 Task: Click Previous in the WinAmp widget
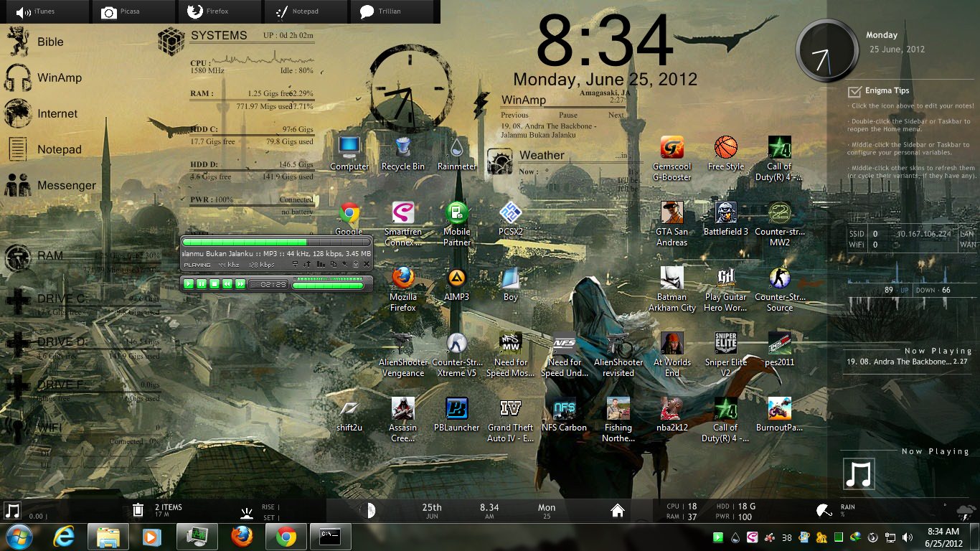[x=514, y=115]
